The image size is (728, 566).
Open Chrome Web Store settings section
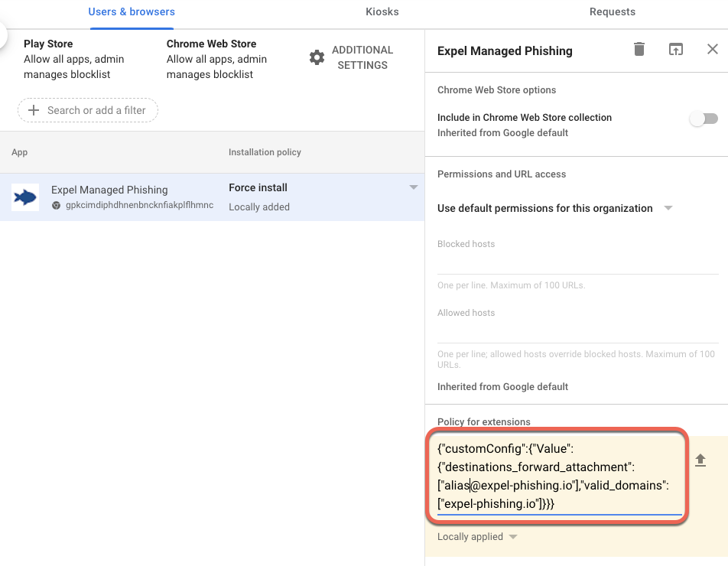pyautogui.click(x=217, y=59)
